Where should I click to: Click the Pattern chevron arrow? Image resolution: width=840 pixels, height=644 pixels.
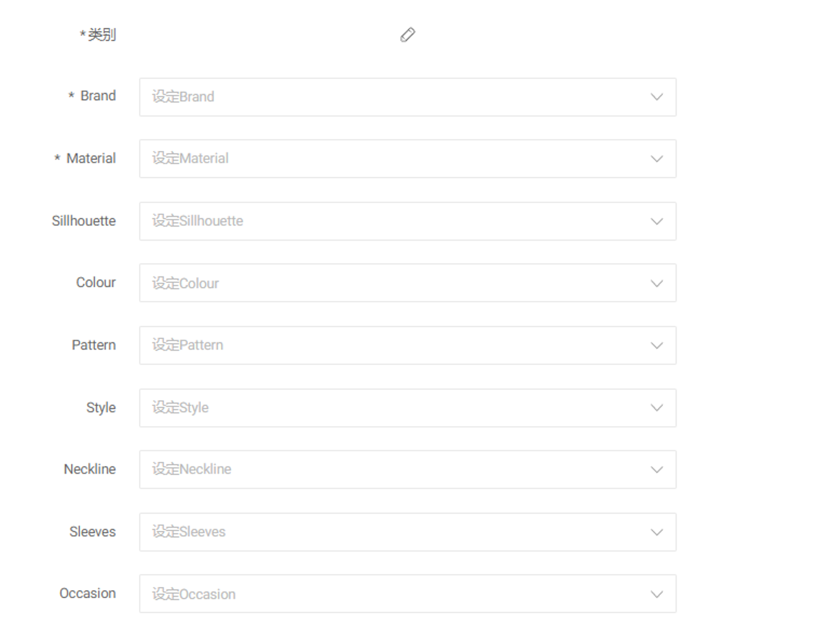tap(656, 345)
